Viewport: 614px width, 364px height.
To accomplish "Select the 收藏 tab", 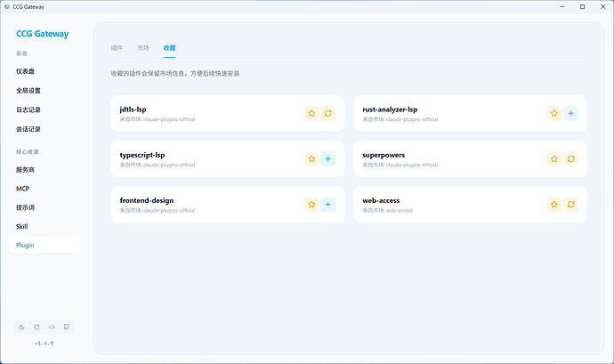I will tap(170, 48).
